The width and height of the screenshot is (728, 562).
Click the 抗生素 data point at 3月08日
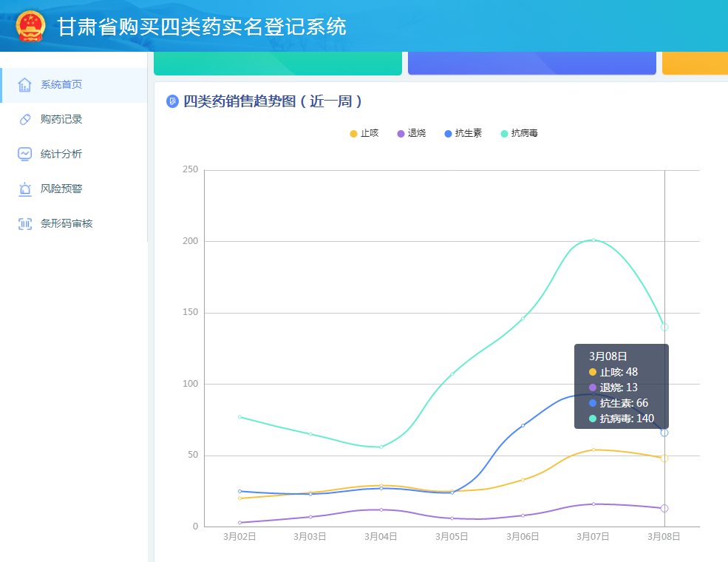pyautogui.click(x=664, y=433)
